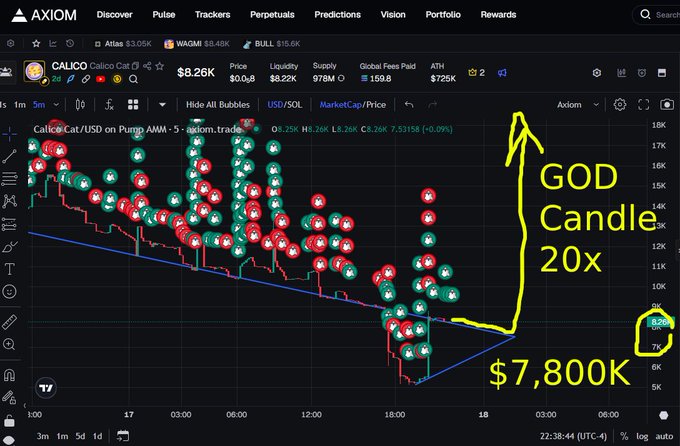Click Hide All Bubbles

[218, 105]
